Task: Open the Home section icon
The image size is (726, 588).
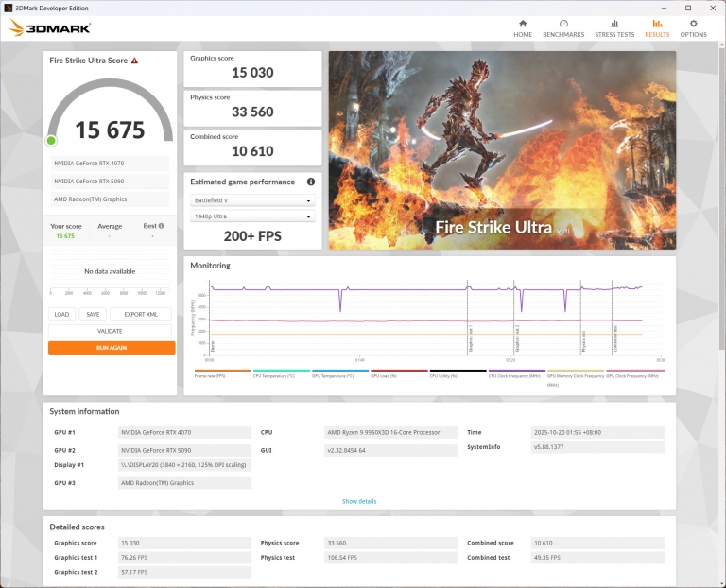Action: (522, 24)
